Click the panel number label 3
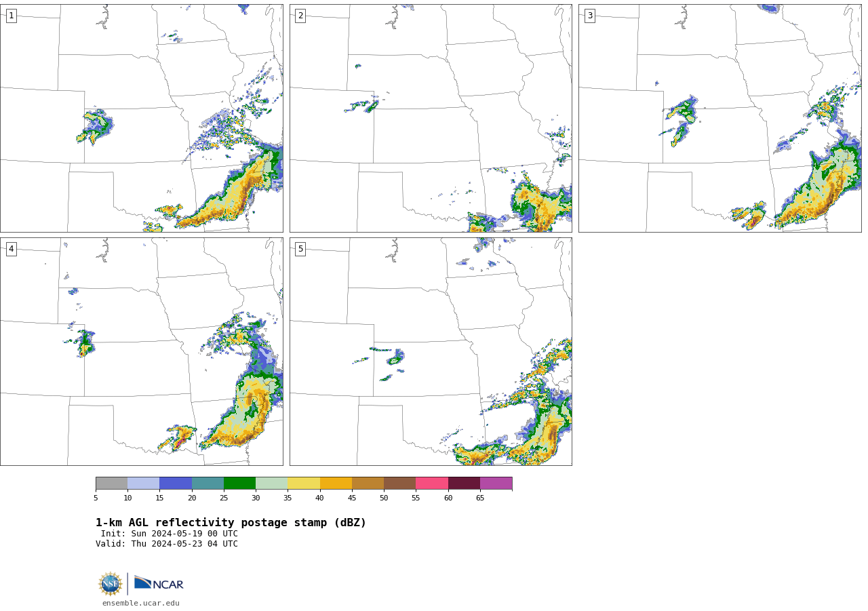The image size is (868, 611). (x=589, y=16)
